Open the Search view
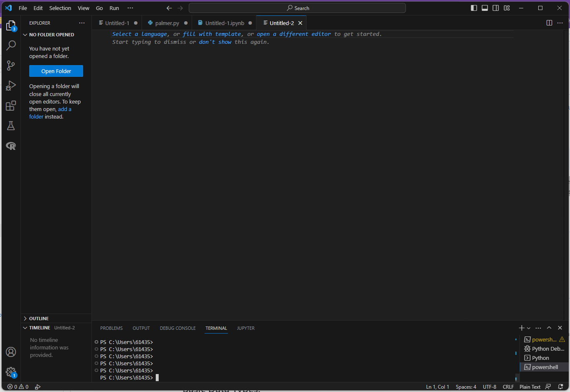Viewport: 570px width, 392px height. coord(10,45)
